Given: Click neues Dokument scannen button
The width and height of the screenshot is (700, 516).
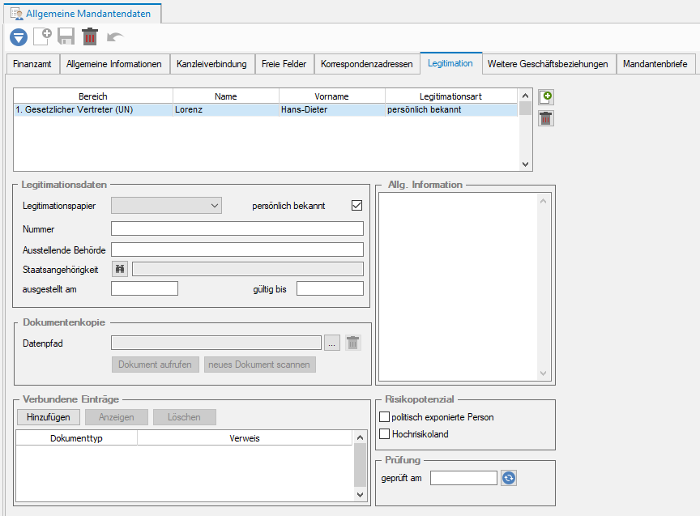Looking at the screenshot, I should click(259, 364).
